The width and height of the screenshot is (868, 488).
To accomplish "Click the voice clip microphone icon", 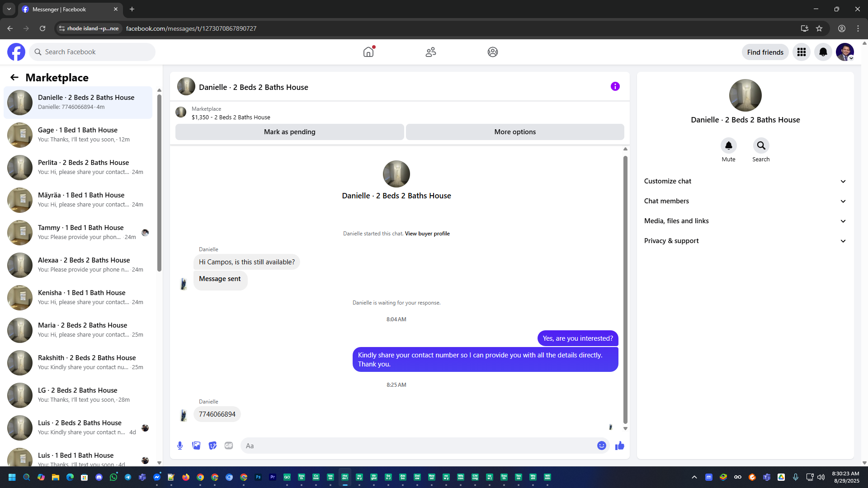I will coord(180,446).
